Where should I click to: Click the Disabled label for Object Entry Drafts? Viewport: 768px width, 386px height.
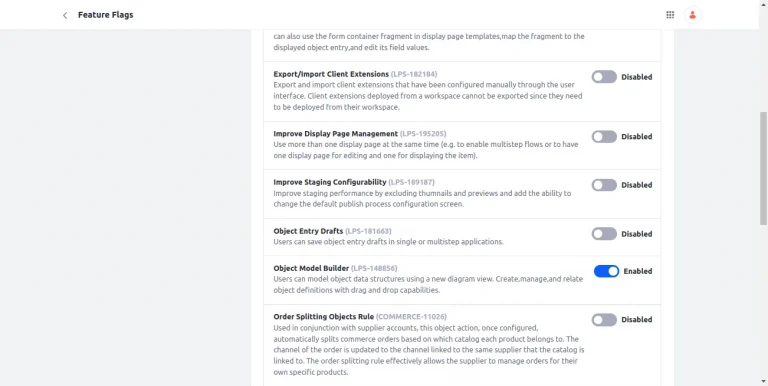pyautogui.click(x=637, y=234)
